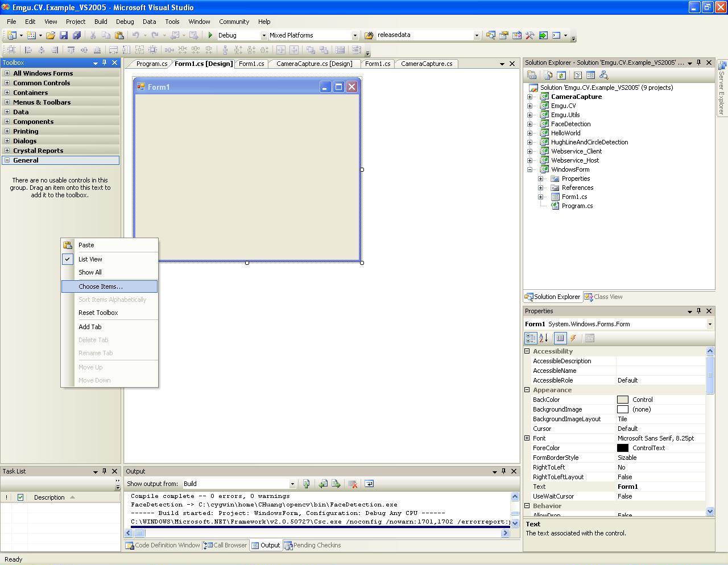Image resolution: width=728 pixels, height=565 pixels.
Task: Open the releasedata find combo box
Action: tap(477, 35)
